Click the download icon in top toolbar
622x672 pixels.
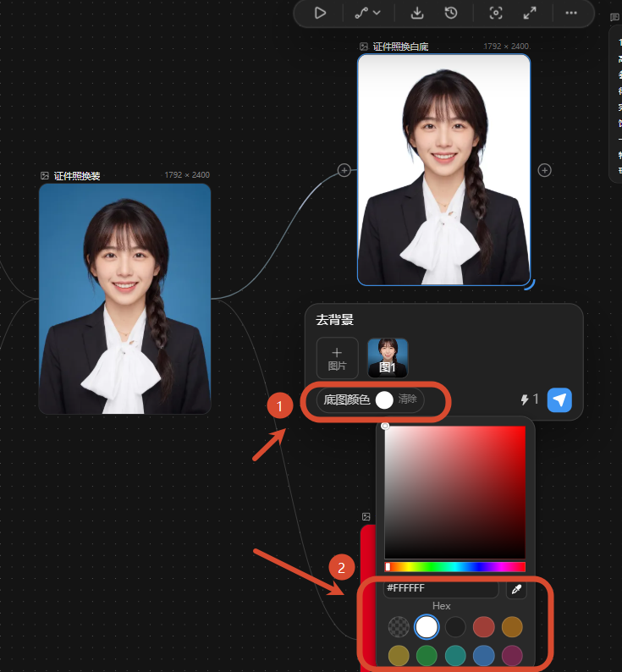417,13
